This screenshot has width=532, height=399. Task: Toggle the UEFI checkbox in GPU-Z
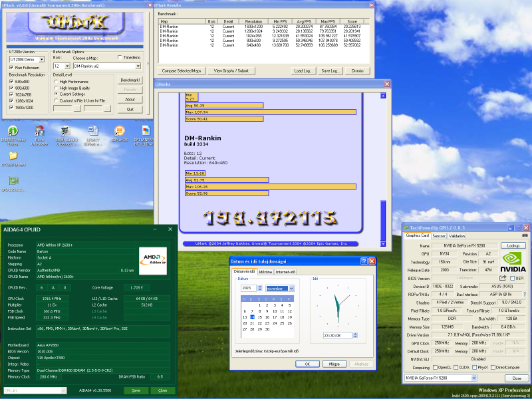pos(512,278)
